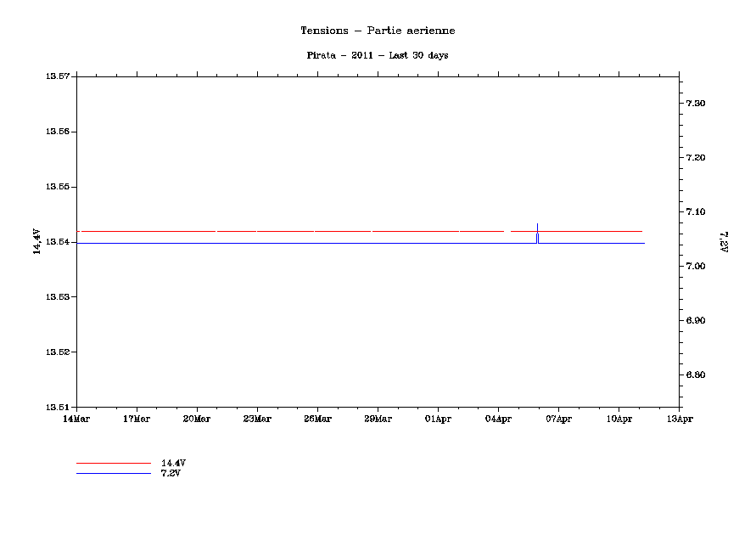Select the 14.4V legend label
The image size is (756, 535).
173,463
